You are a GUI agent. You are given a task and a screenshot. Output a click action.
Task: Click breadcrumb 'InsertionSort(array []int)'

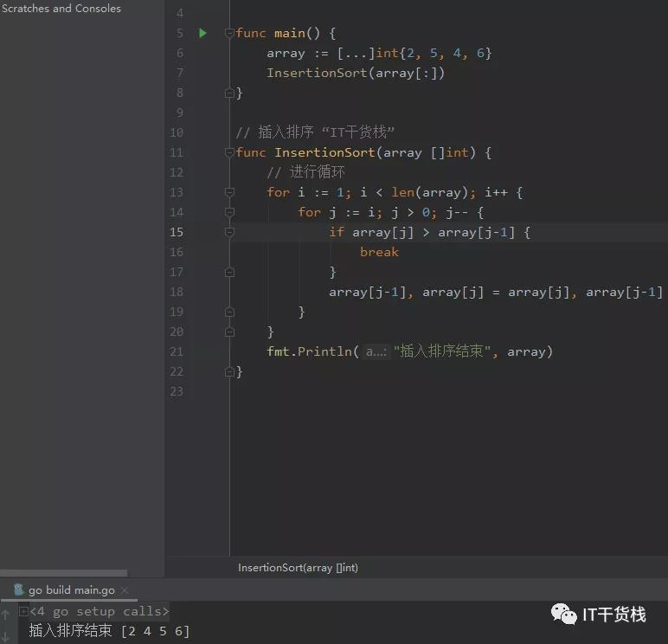coord(298,568)
